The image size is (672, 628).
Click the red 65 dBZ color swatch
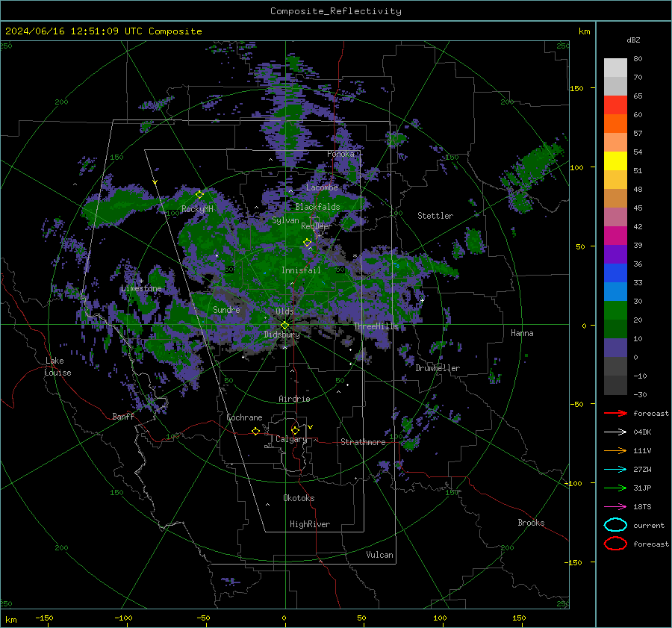coord(615,105)
